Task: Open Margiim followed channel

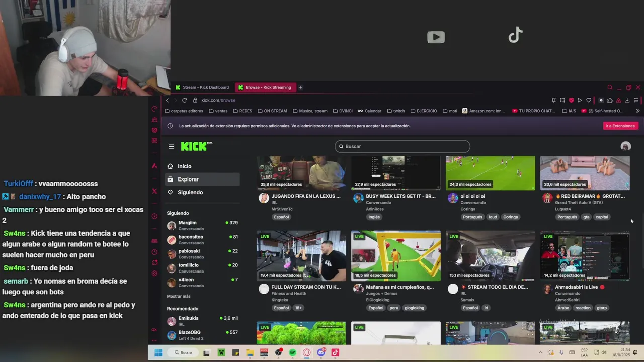Action: tap(202, 225)
